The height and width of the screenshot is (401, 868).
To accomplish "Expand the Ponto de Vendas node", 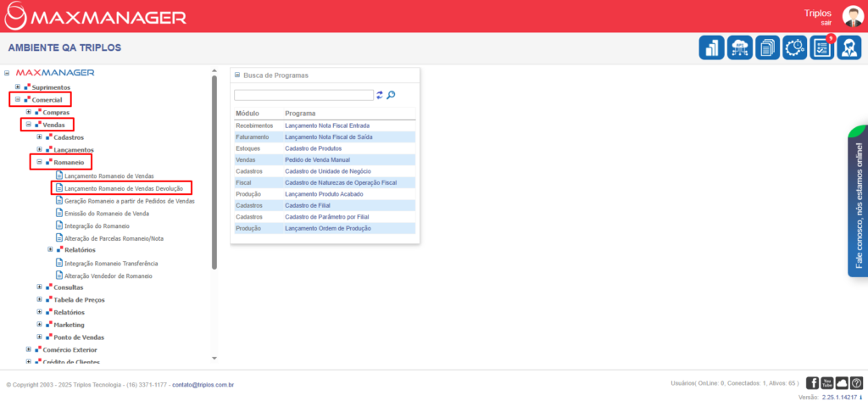I will click(x=39, y=337).
